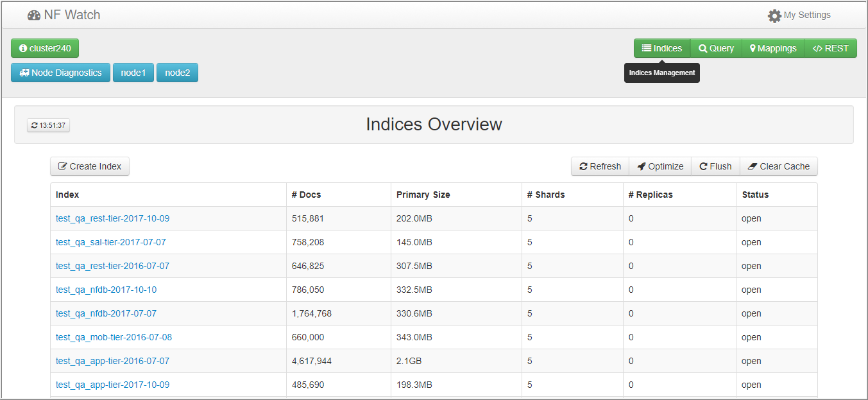Click the 13:51:37 refresh timestamp button

pos(49,125)
